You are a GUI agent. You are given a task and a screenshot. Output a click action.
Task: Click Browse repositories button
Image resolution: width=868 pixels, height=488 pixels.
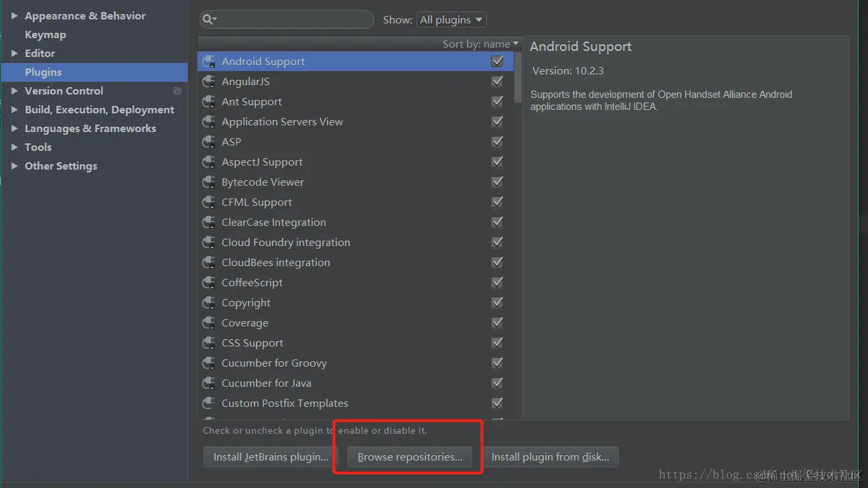coord(410,457)
